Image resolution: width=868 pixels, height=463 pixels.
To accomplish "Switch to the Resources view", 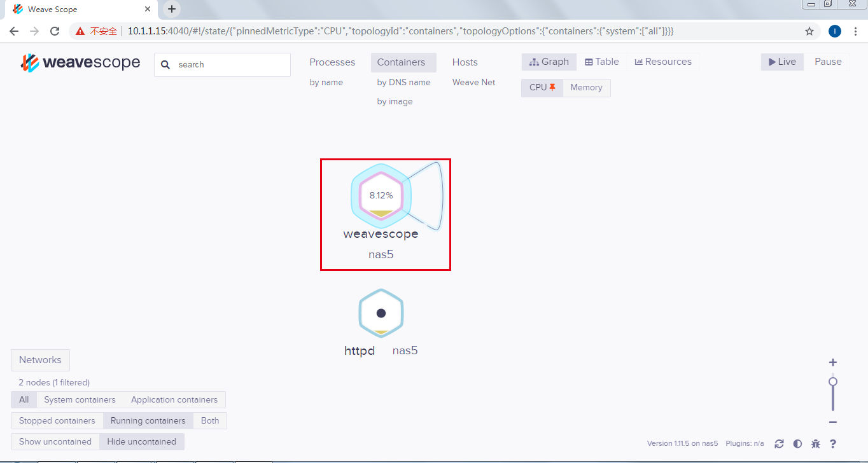I will pos(664,62).
